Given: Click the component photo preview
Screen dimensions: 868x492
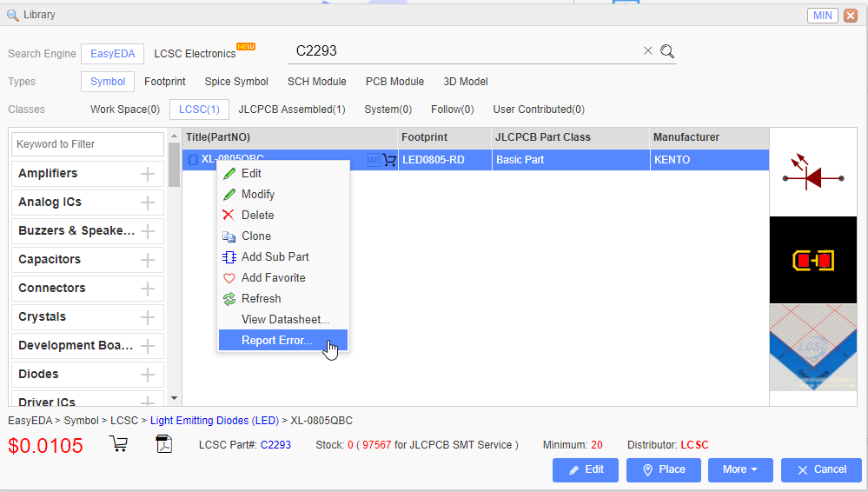Looking at the screenshot, I should point(812,348).
